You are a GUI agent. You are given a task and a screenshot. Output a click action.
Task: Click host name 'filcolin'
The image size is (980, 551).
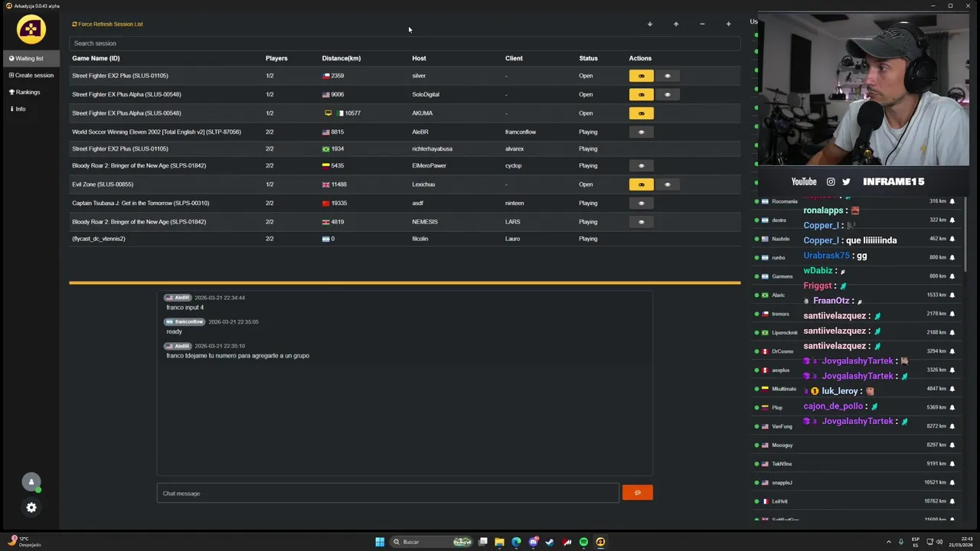point(420,239)
